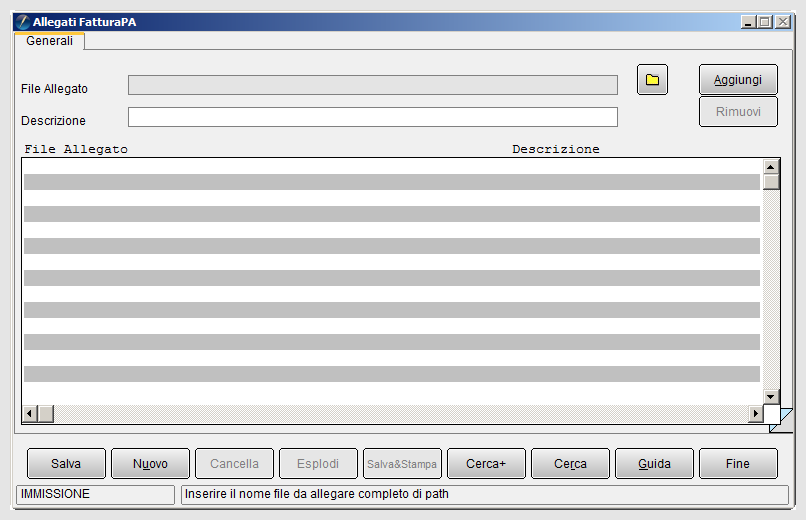Click the Cerca+ button

tap(486, 463)
